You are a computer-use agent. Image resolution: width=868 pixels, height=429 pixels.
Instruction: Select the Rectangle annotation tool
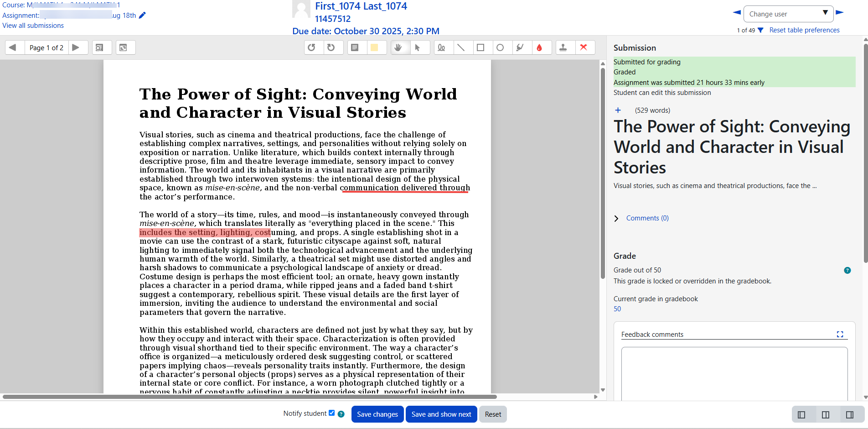[480, 47]
